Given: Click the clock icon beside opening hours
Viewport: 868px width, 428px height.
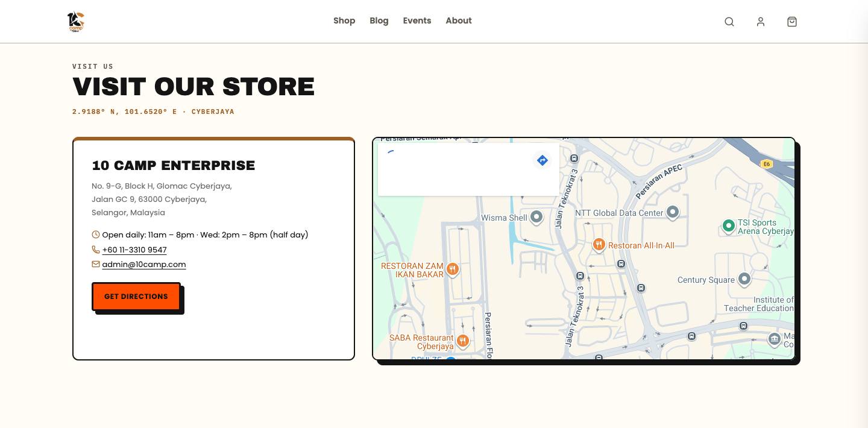Looking at the screenshot, I should click(96, 234).
